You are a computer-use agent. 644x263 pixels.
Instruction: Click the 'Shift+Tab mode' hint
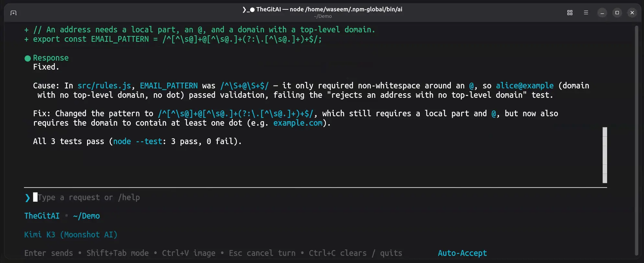pyautogui.click(x=117, y=253)
